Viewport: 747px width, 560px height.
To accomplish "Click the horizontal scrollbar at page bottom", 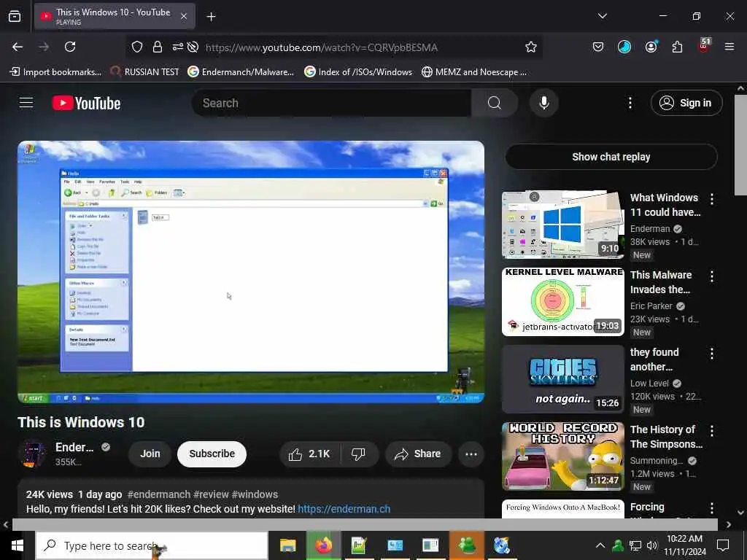I will coord(365,524).
